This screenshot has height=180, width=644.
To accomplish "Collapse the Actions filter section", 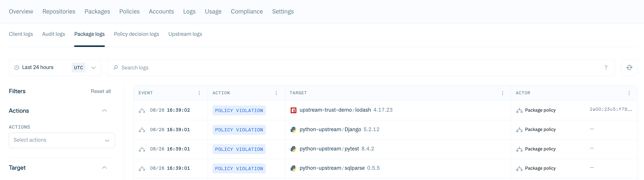I will pyautogui.click(x=104, y=111).
